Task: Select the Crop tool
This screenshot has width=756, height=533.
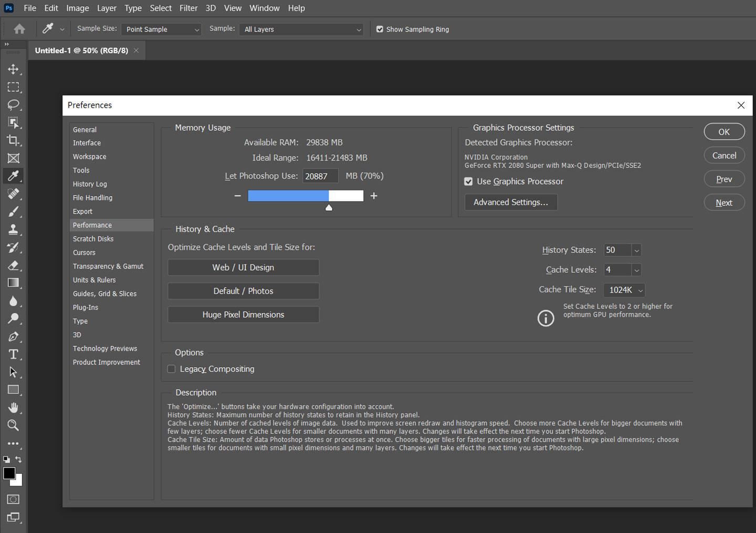Action: click(13, 140)
